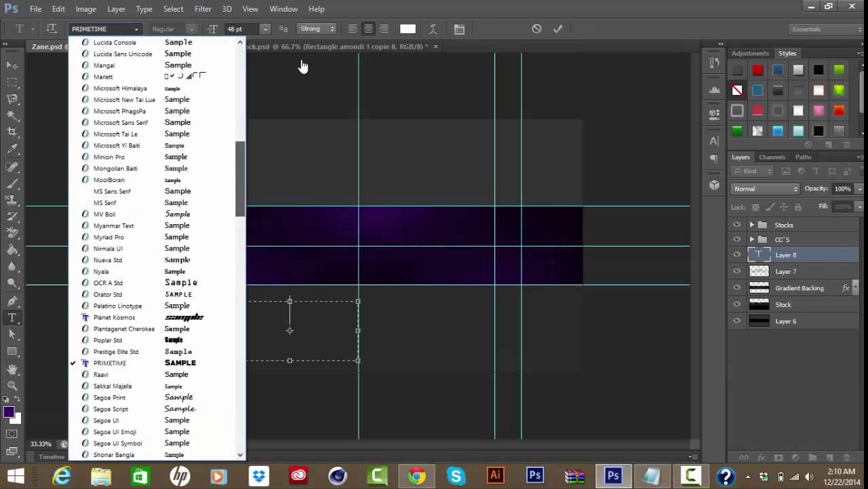Switch to the Paths tab
Image resolution: width=868 pixels, height=489 pixels.
[x=803, y=157]
